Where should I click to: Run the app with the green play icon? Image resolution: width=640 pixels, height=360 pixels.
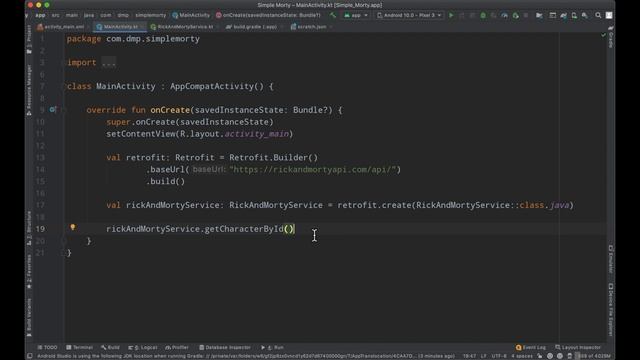coord(451,15)
